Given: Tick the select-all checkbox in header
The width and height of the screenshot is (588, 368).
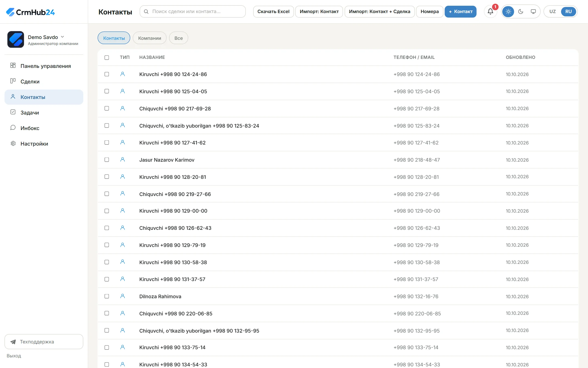Looking at the screenshot, I should (x=107, y=58).
